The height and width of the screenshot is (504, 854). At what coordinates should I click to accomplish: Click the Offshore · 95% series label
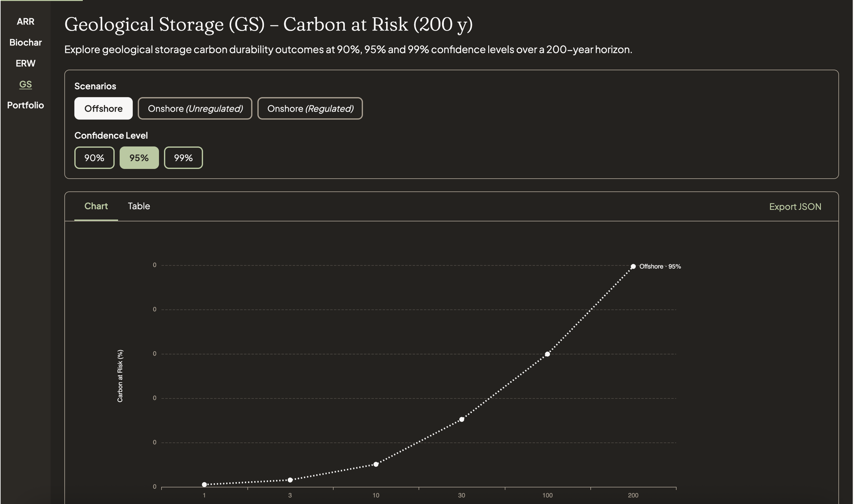tap(659, 266)
